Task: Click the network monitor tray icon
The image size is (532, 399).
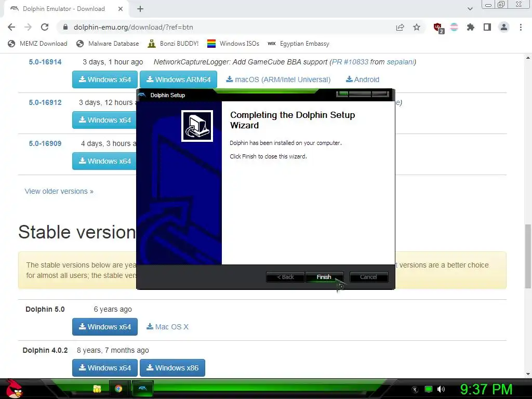Action: [x=429, y=389]
